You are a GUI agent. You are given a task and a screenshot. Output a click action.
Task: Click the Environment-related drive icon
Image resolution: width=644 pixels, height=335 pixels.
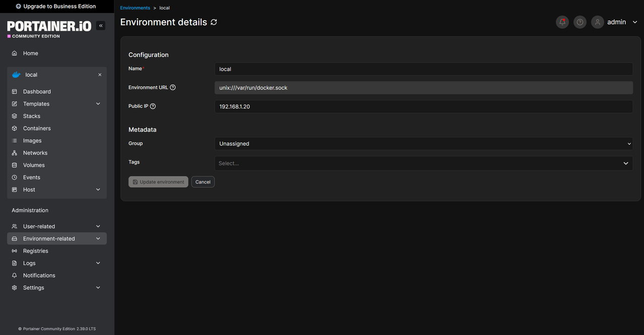15,238
